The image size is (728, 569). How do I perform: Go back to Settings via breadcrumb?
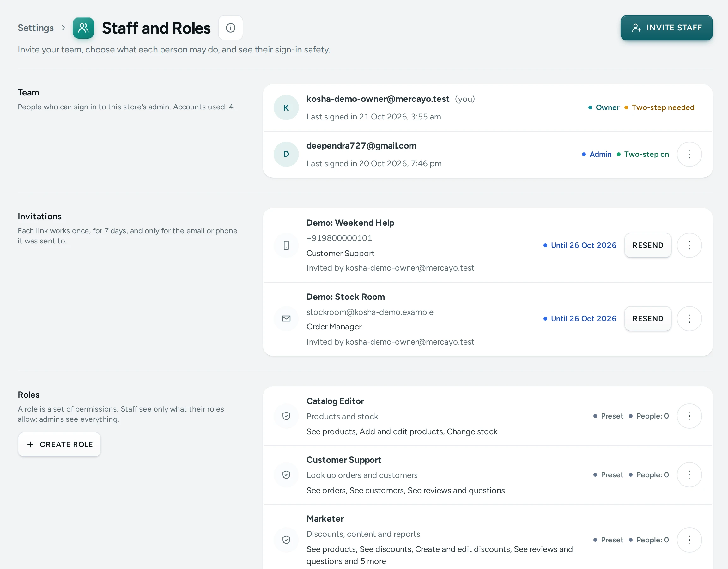(36, 28)
